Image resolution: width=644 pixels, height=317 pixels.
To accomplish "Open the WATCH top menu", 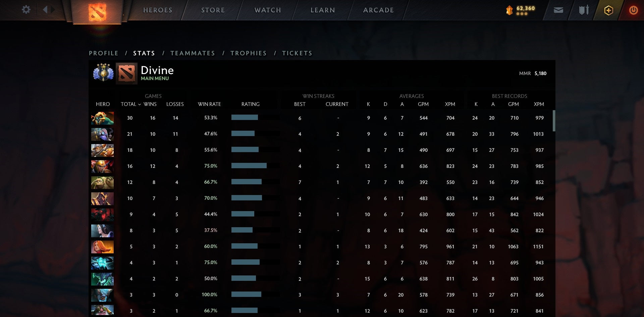I will tap(268, 10).
